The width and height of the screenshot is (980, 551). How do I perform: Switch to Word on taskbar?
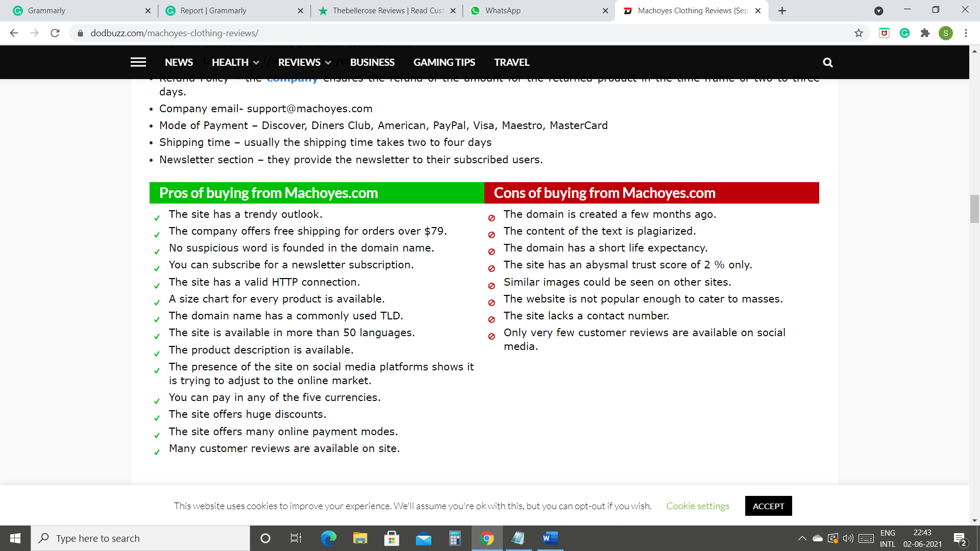tap(550, 538)
